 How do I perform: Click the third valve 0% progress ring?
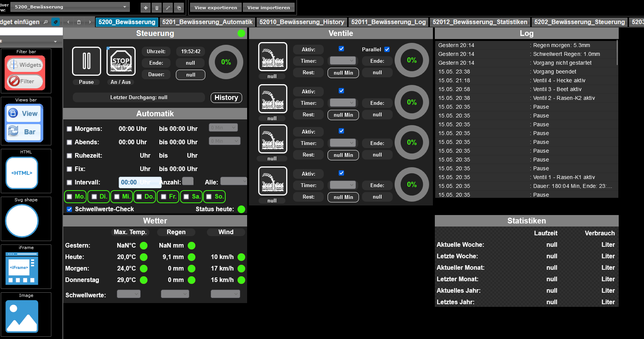pos(412,142)
